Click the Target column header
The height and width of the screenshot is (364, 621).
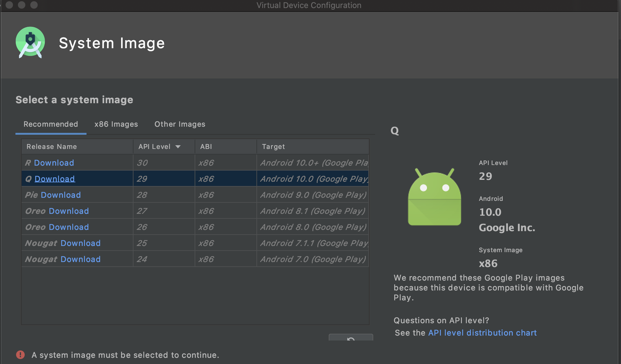[273, 146]
